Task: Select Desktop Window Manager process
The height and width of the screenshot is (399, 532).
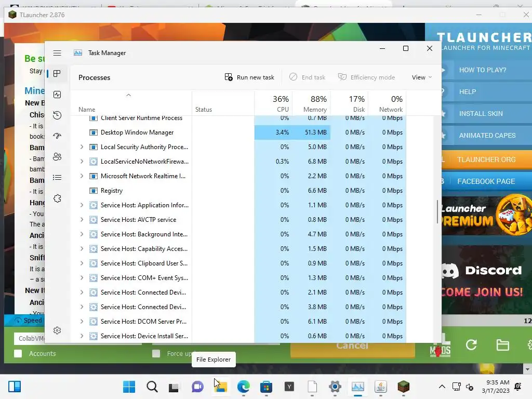Action: coord(238,132)
